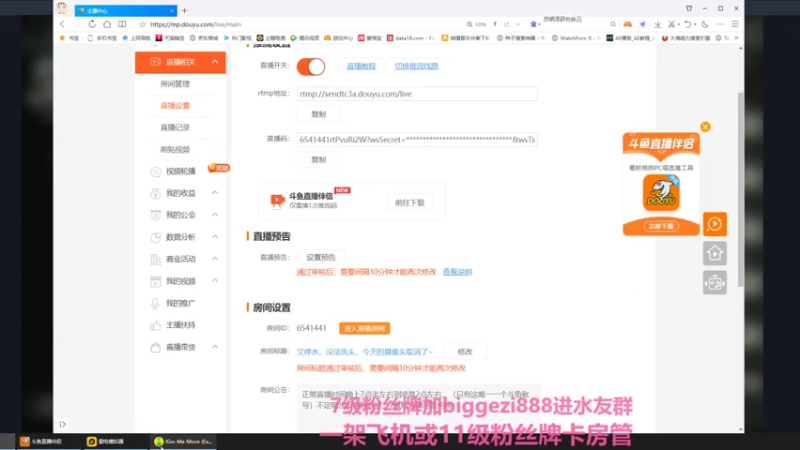Image resolution: width=800 pixels, height=450 pixels.
Task: Close the 斗鱼直播伴侣 promo popup
Action: [705, 127]
